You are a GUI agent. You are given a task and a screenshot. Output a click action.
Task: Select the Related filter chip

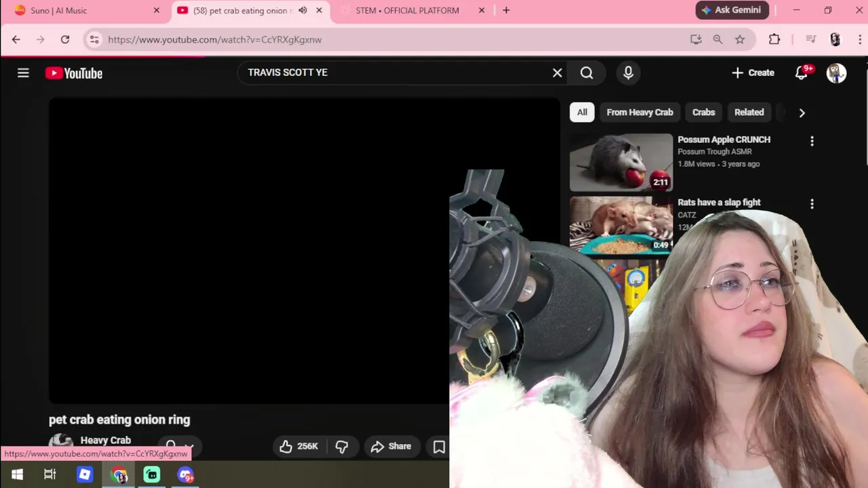(749, 113)
